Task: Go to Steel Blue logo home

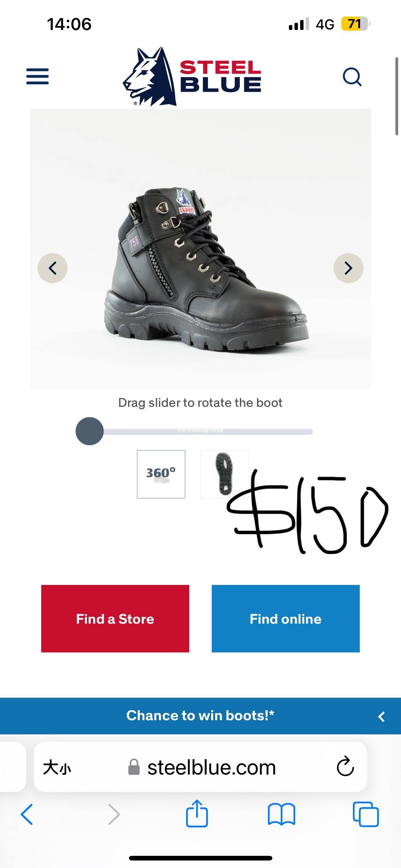Action: [x=191, y=77]
